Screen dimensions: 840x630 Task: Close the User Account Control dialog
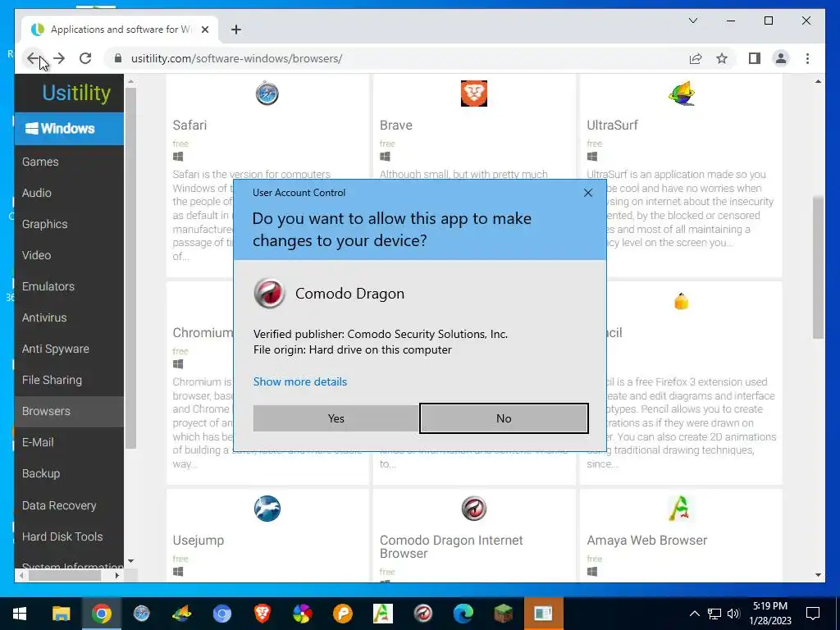[587, 193]
